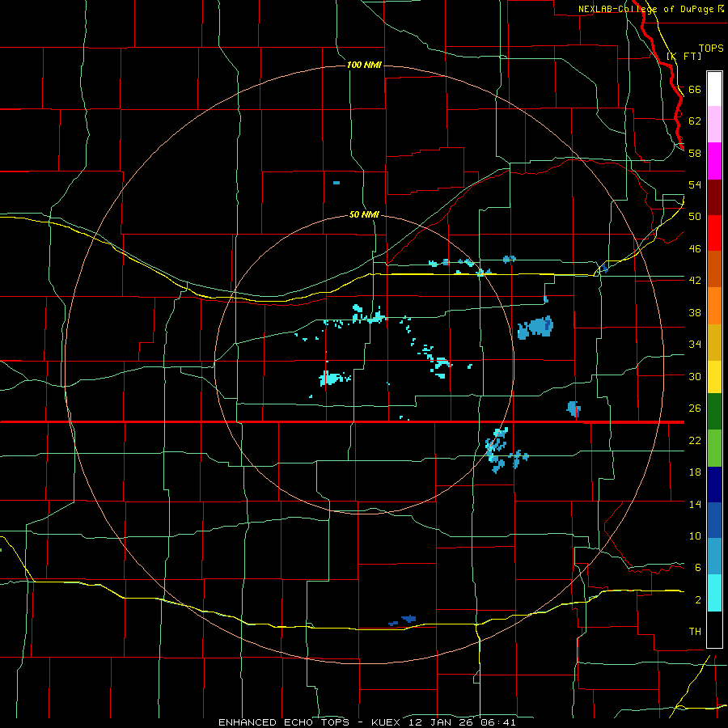Select the light pink legend swatch
This screenshot has width=728, height=728.
(714, 124)
